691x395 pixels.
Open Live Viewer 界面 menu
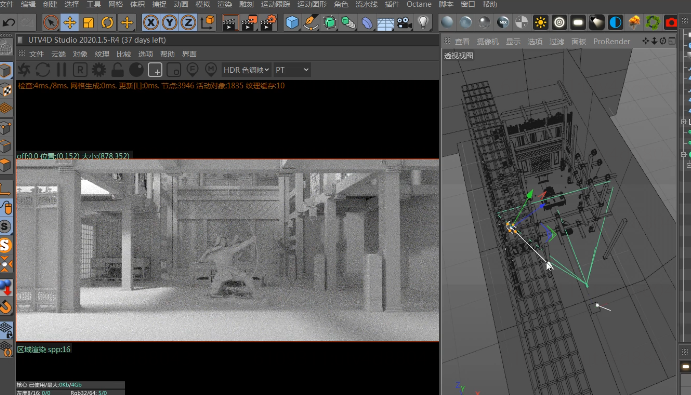pyautogui.click(x=189, y=54)
